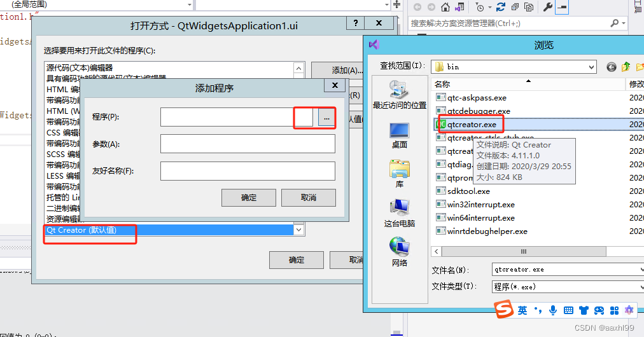Click the program list's scroll-down arrow
644x337 pixels.
(298, 230)
